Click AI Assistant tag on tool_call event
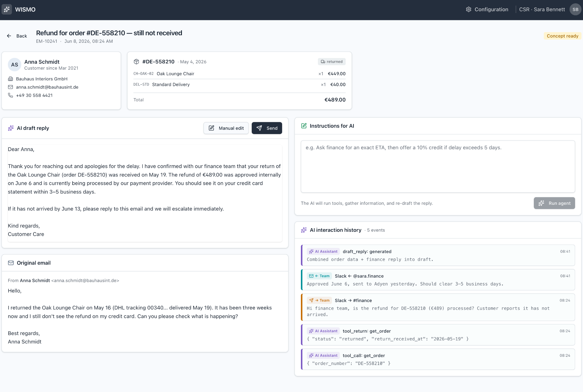Image resolution: width=583 pixels, height=392 pixels. [323, 356]
